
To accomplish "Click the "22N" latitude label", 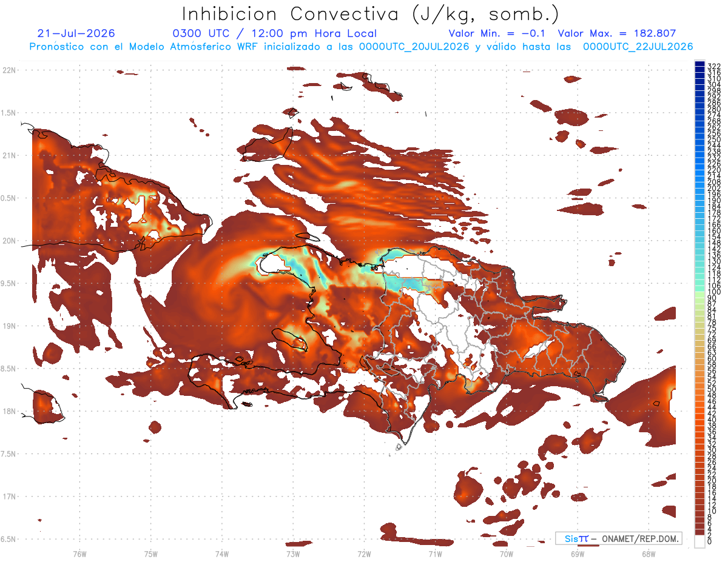I will tap(8, 70).
